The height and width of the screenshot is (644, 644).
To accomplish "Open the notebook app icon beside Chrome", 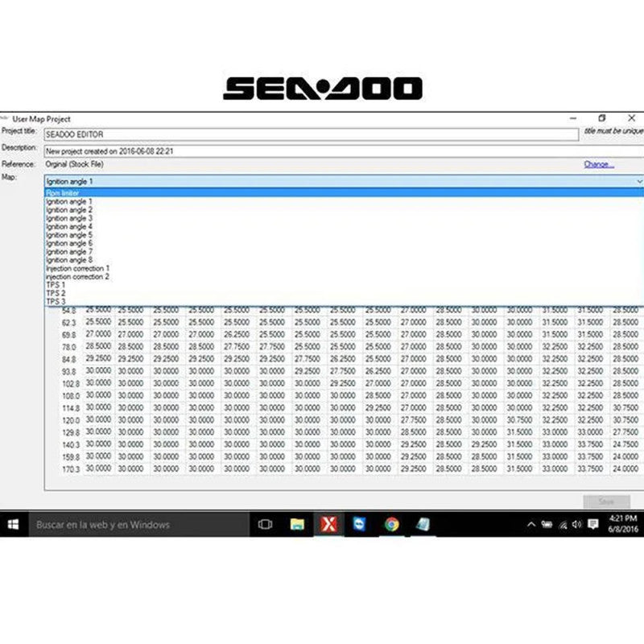I will [423, 525].
